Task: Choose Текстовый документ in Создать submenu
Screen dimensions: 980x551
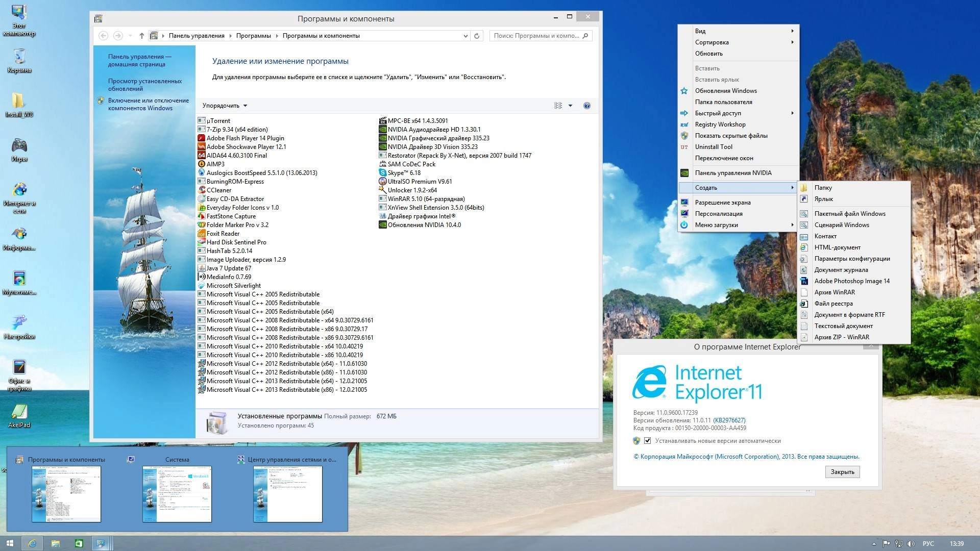Action: 854,326
